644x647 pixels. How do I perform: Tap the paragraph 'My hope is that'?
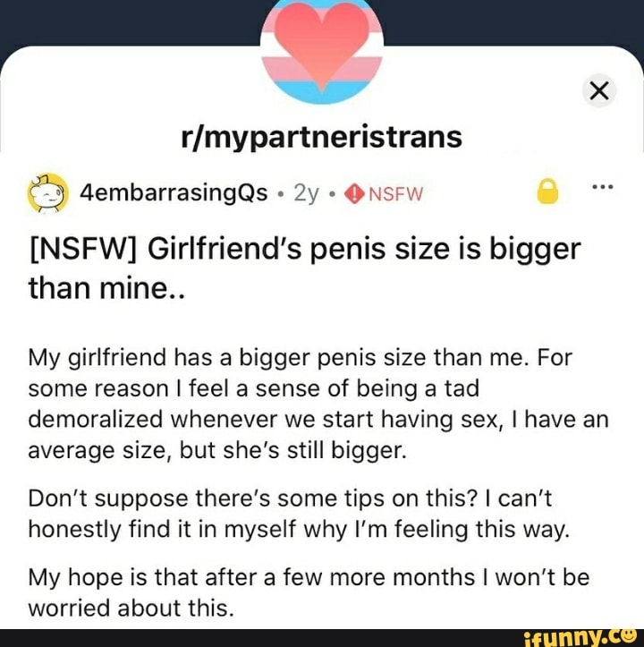pyautogui.click(x=309, y=592)
